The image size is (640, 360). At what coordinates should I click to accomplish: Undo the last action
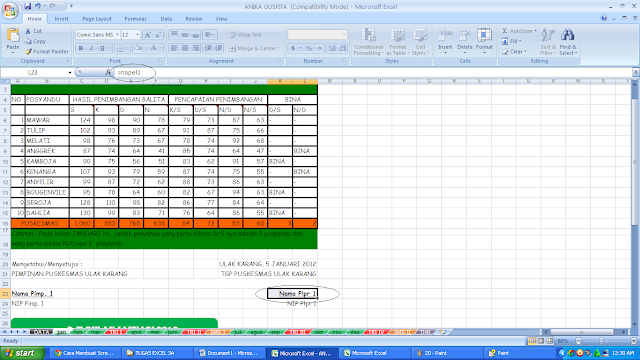click(38, 6)
